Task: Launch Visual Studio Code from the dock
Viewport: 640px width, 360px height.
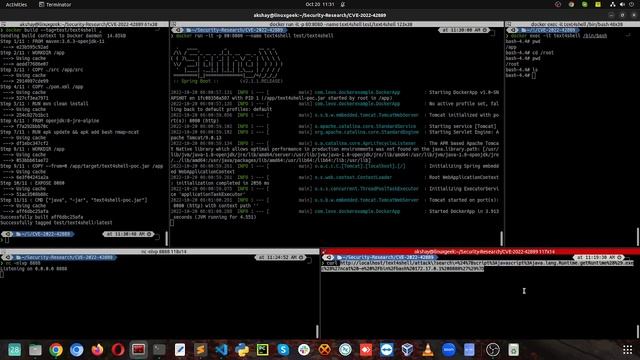Action: (x=221, y=350)
